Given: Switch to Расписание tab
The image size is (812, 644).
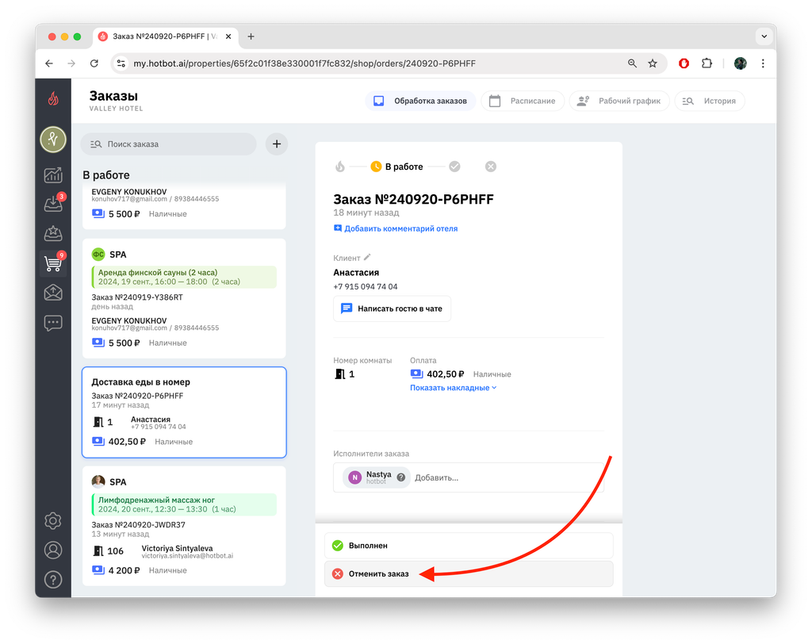Looking at the screenshot, I should tap(523, 101).
